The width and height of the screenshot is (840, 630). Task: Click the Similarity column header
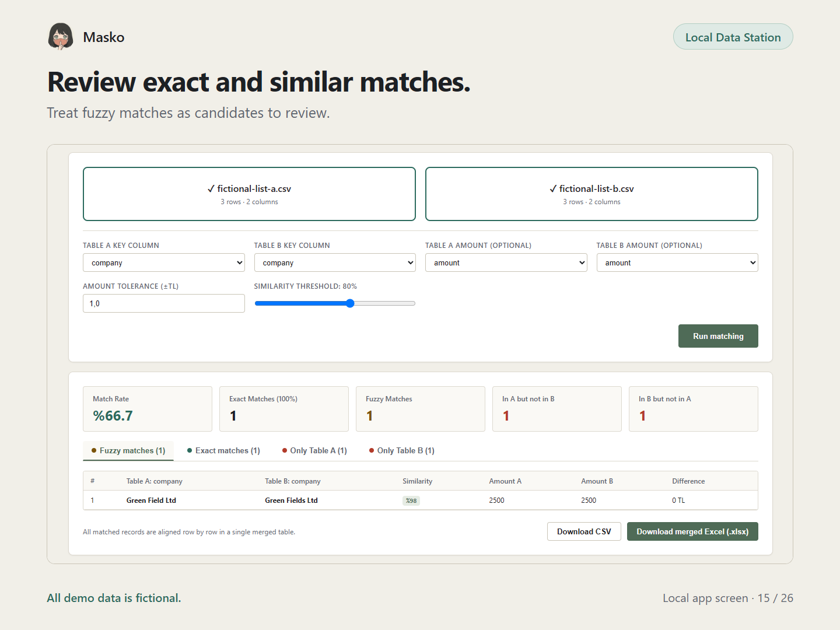point(418,481)
